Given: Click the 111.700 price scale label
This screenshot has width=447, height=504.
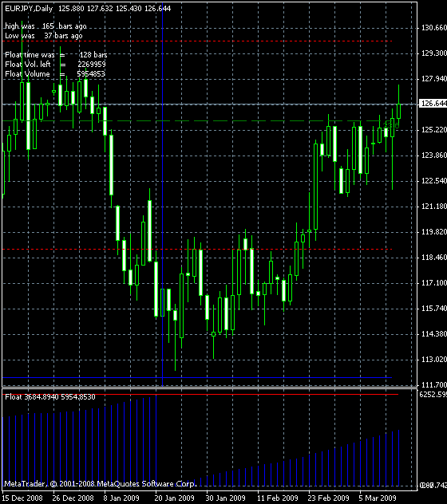Looking at the screenshot, I should [433, 384].
